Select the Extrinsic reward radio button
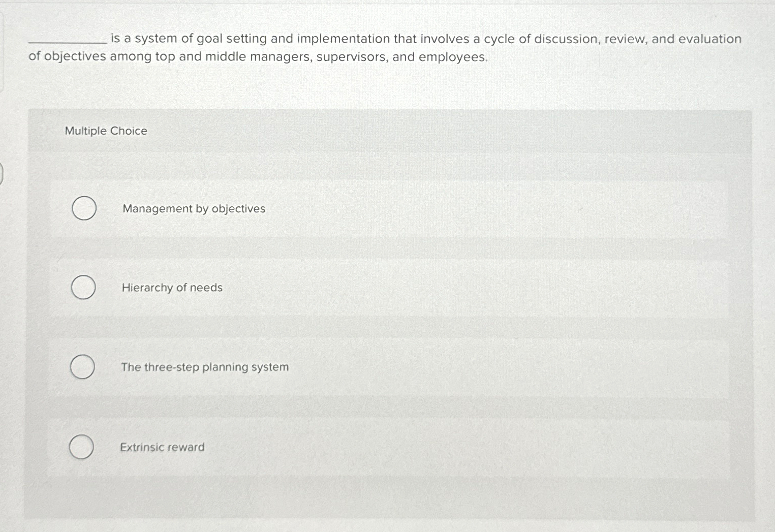The height and width of the screenshot is (532, 775). click(x=81, y=447)
